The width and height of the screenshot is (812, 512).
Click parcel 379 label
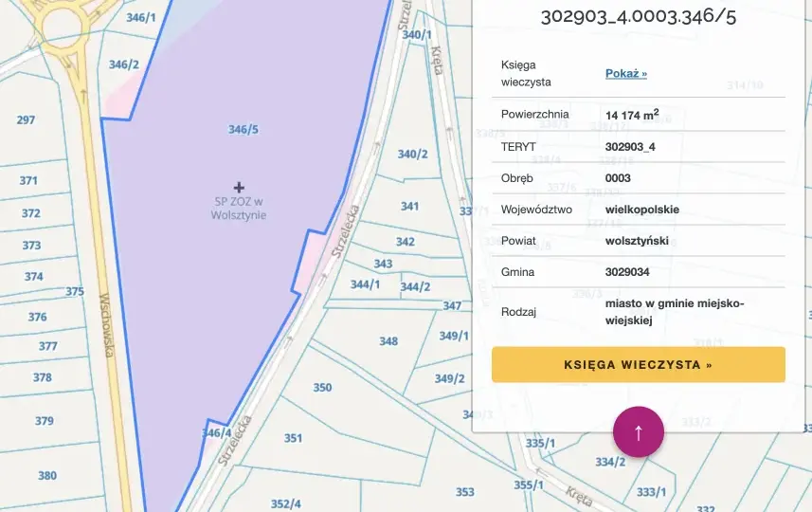click(45, 421)
